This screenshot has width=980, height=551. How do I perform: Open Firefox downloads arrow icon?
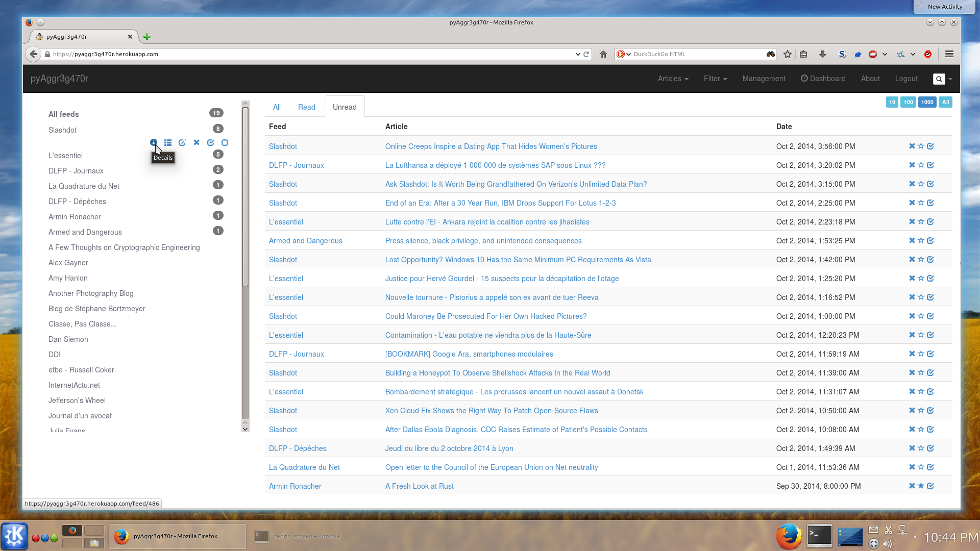822,54
